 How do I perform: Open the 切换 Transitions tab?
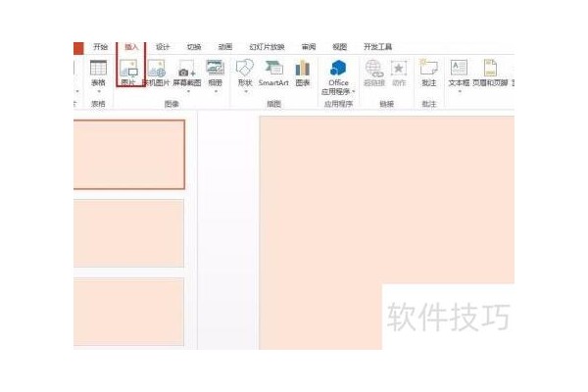(194, 46)
